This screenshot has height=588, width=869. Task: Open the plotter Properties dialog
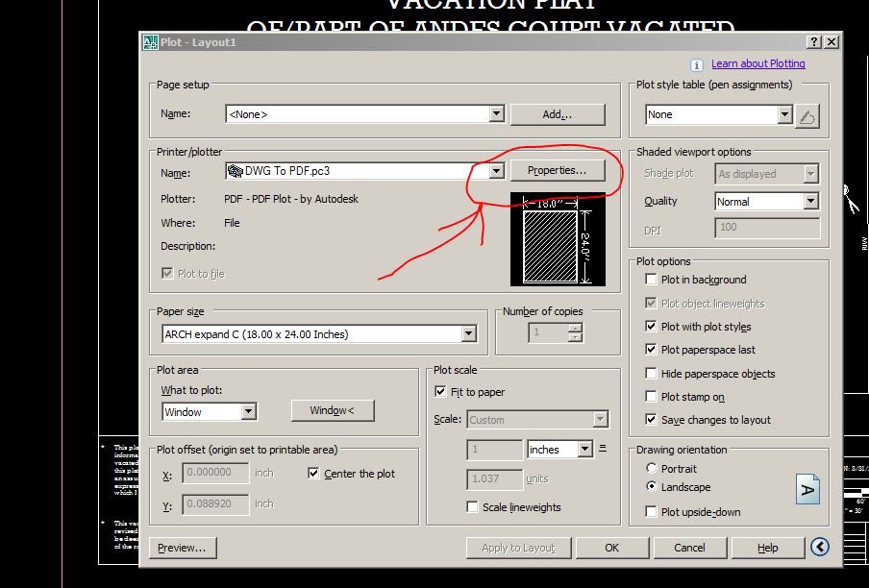pyautogui.click(x=559, y=169)
